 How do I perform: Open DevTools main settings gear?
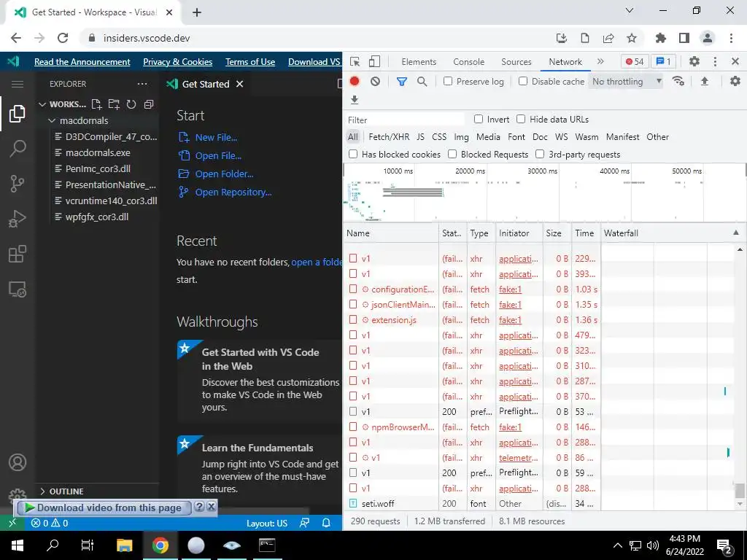pos(694,61)
